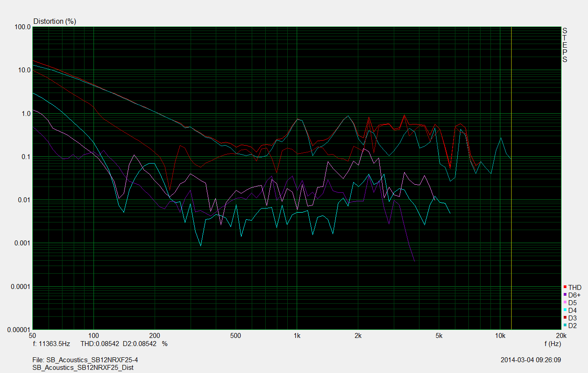Click the SB_Acoustics_SB12NRXF25_Dist title text
Image resolution: width=588 pixels, height=373 pixels.
83,368
